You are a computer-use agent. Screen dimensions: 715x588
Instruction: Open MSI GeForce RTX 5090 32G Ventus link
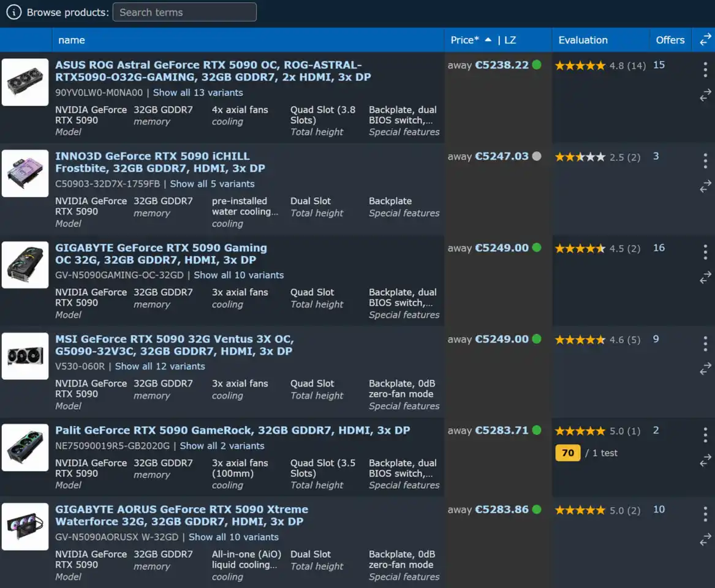[175, 345]
